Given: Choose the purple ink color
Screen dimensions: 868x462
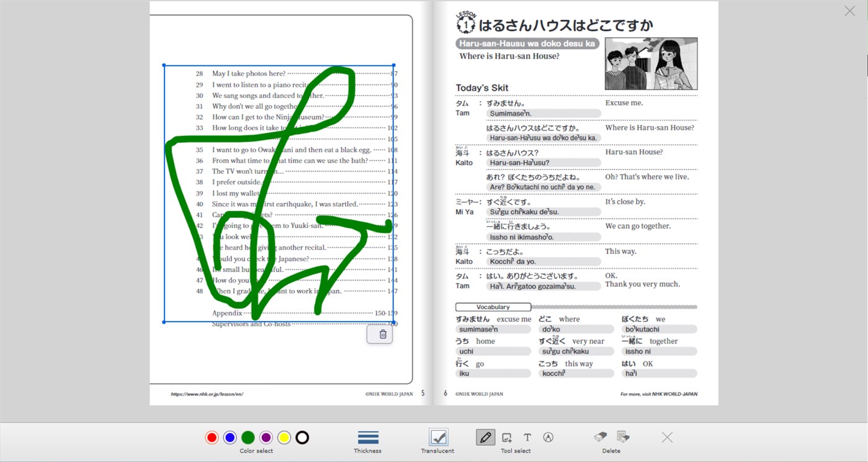Looking at the screenshot, I should coord(266,437).
